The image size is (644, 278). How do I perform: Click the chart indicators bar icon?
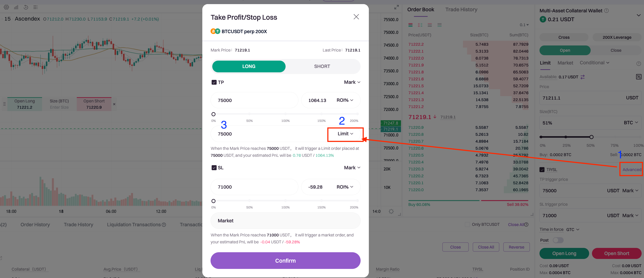pyautogui.click(x=16, y=7)
